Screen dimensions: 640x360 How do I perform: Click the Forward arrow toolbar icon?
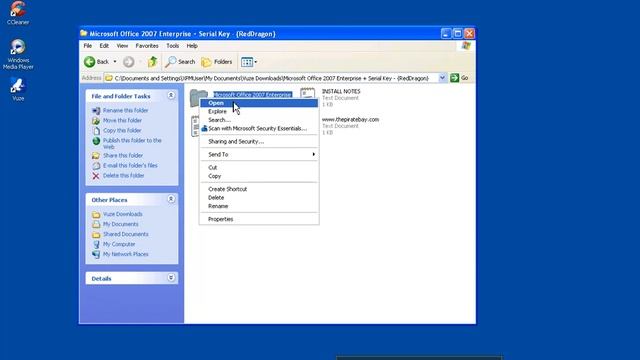pos(129,62)
